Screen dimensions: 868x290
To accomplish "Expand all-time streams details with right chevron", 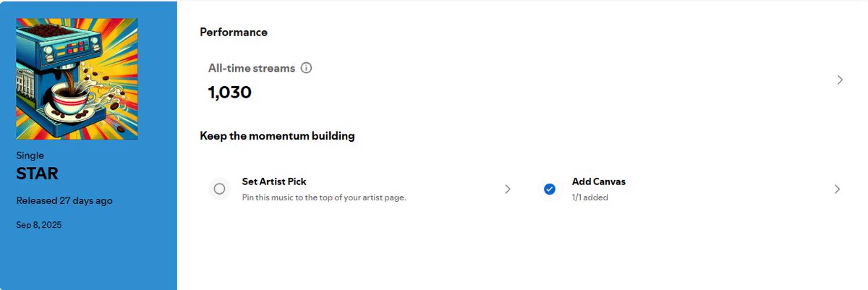I will (840, 80).
